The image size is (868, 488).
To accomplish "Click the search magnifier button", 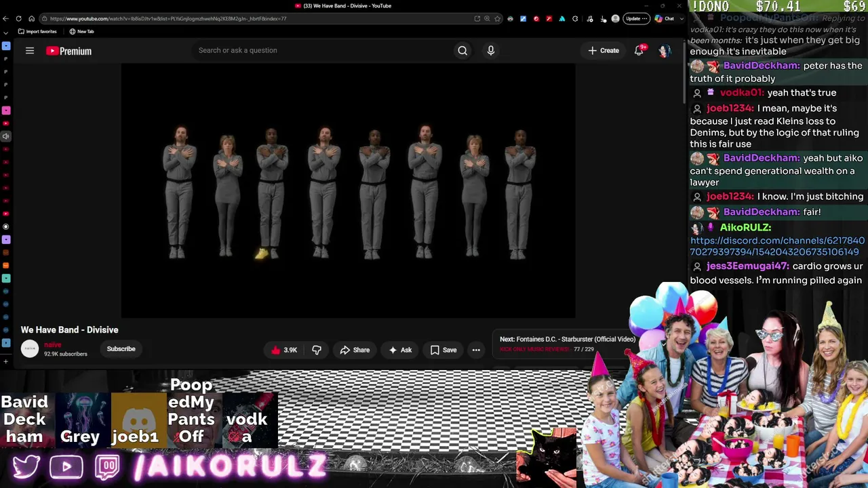I will pyautogui.click(x=462, y=50).
